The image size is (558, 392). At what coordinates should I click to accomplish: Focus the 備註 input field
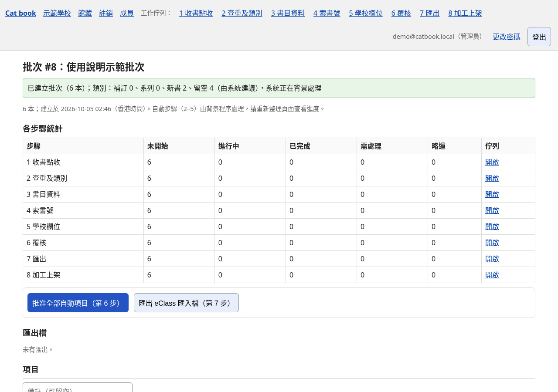tap(78, 388)
